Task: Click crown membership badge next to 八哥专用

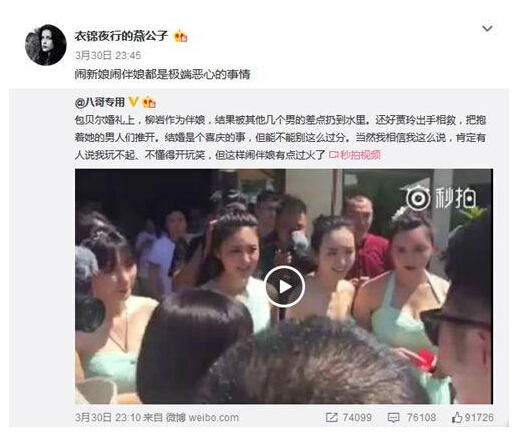Action: pos(149,102)
